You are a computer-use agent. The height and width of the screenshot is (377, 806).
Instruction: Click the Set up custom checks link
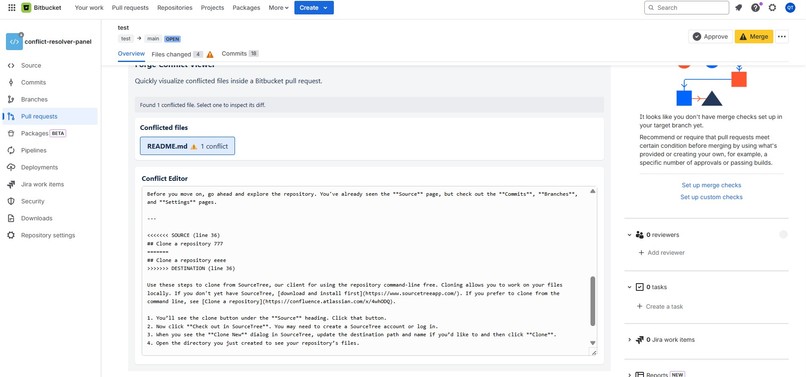(x=711, y=197)
